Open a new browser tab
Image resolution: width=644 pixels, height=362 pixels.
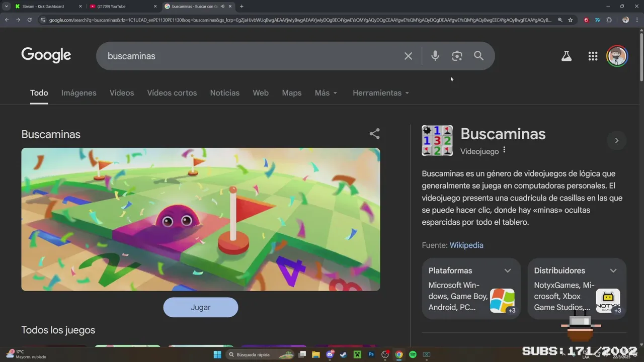coord(242,7)
